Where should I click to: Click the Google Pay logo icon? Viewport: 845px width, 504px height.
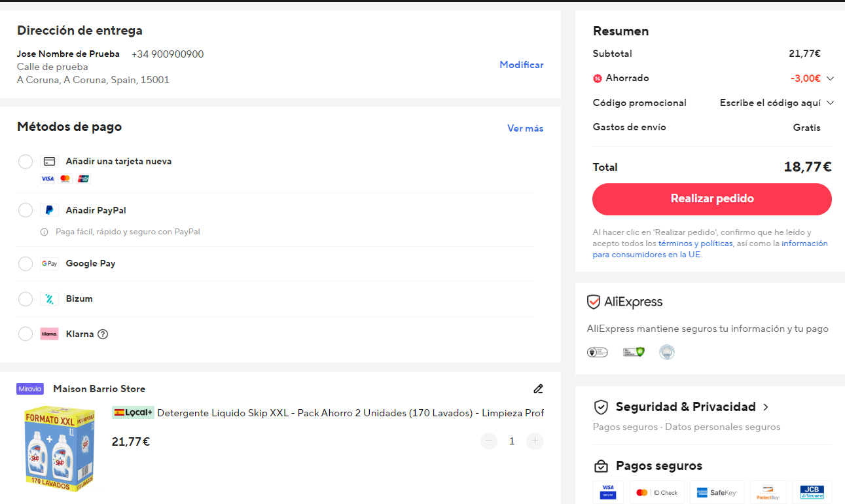(x=49, y=264)
